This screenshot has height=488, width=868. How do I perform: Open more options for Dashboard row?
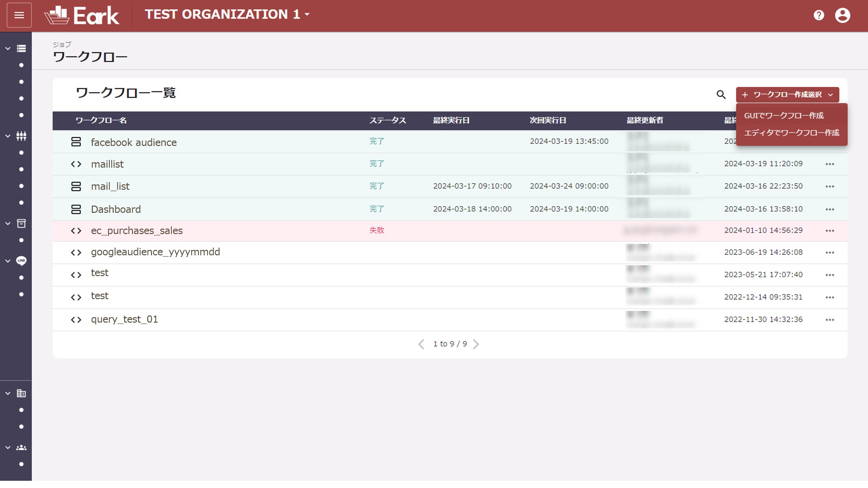[x=830, y=209]
